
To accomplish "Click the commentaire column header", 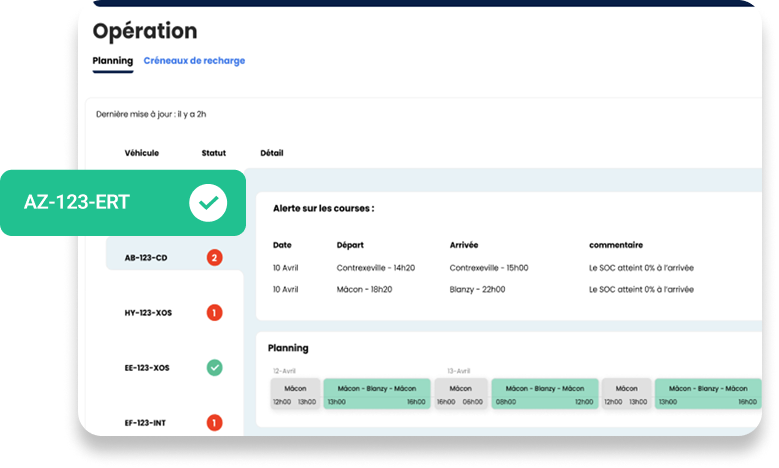I will click(616, 245).
